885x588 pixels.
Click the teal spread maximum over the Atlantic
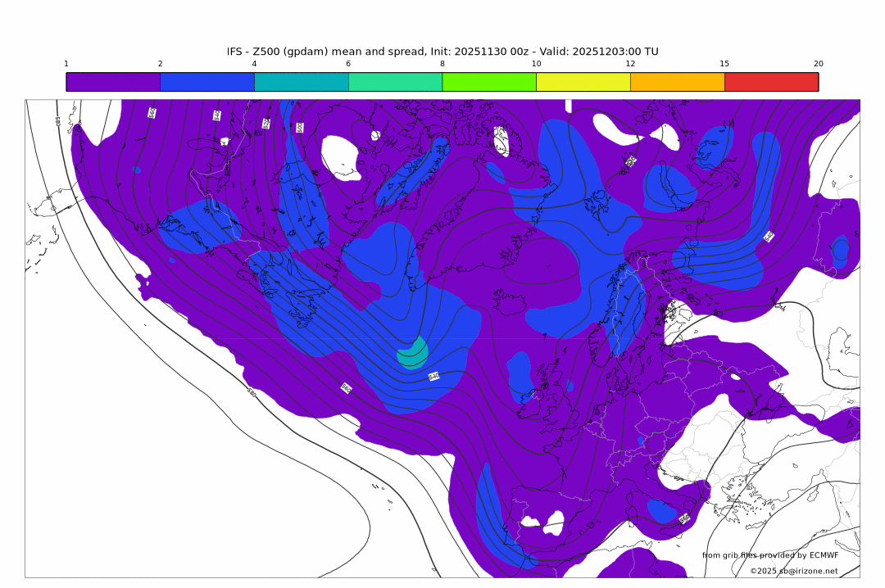[x=413, y=353]
